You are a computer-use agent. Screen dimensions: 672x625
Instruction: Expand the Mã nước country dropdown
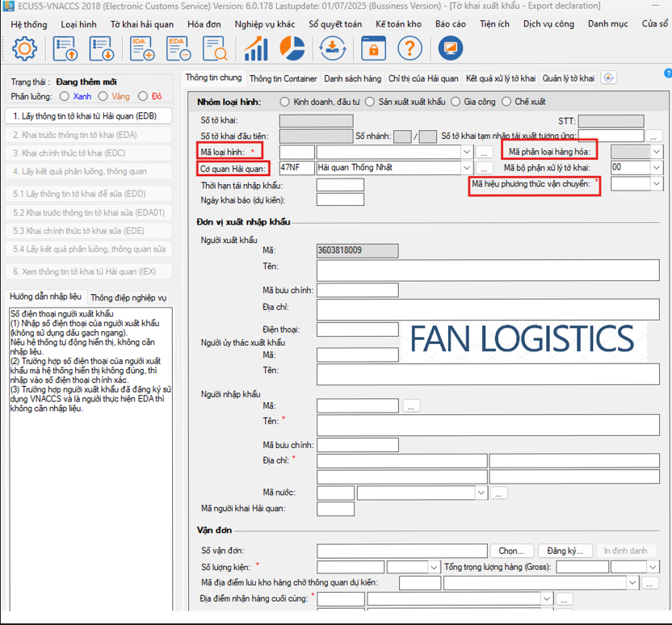pos(481,493)
